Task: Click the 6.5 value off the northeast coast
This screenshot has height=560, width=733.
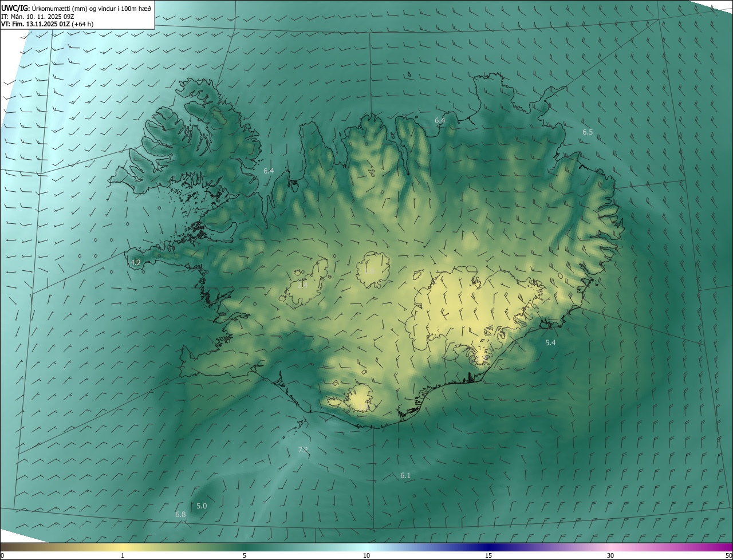Action: pyautogui.click(x=588, y=132)
